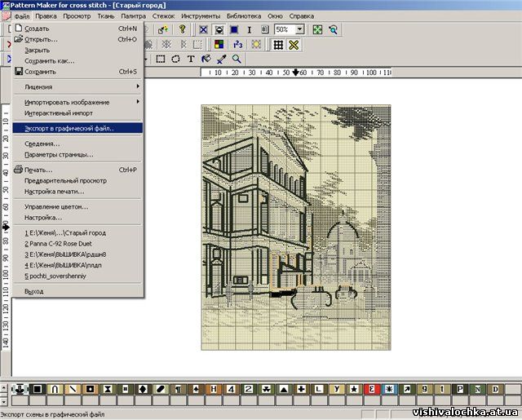Expand Импортировать изображение submenu
The height and width of the screenshot is (420, 522).
77,102
